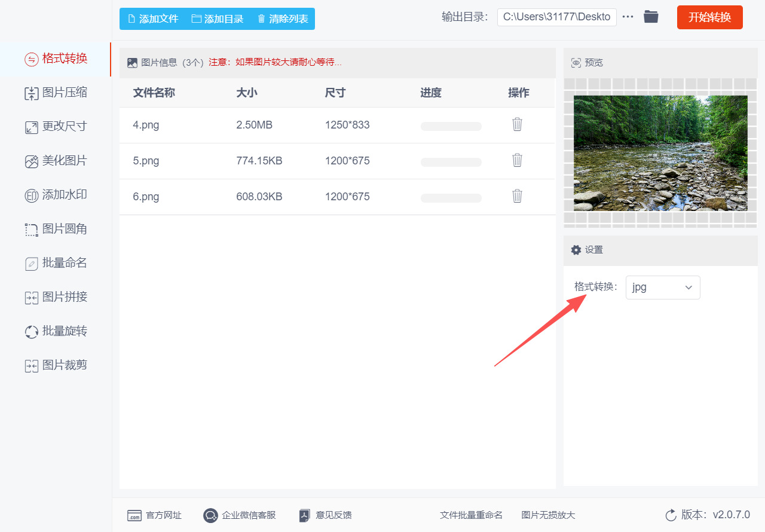Click 清除列表 to clear files
765x532 pixels.
coord(283,19)
